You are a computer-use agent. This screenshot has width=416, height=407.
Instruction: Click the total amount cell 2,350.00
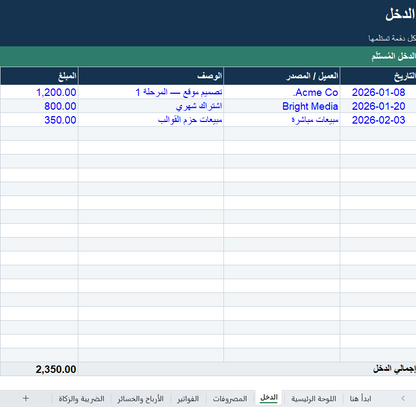click(39, 369)
